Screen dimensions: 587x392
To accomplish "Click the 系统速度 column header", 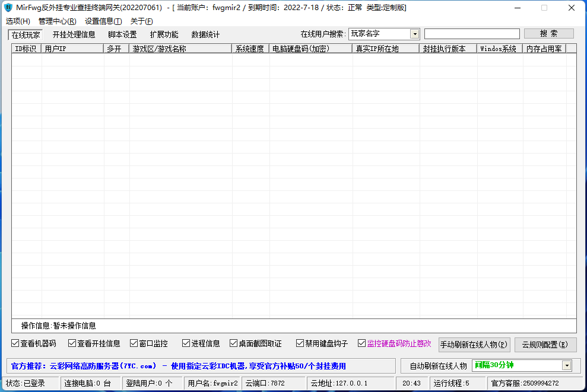I will (250, 49).
